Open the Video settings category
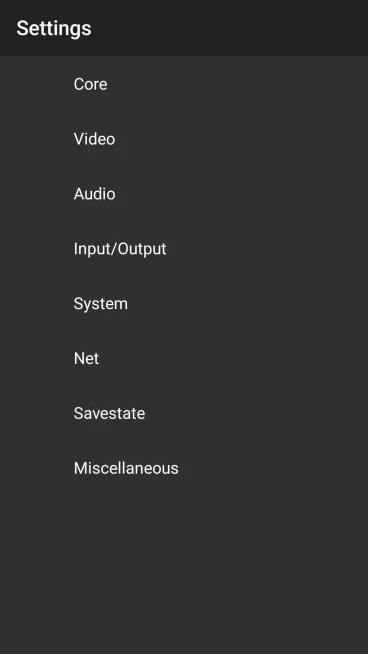 [184, 139]
